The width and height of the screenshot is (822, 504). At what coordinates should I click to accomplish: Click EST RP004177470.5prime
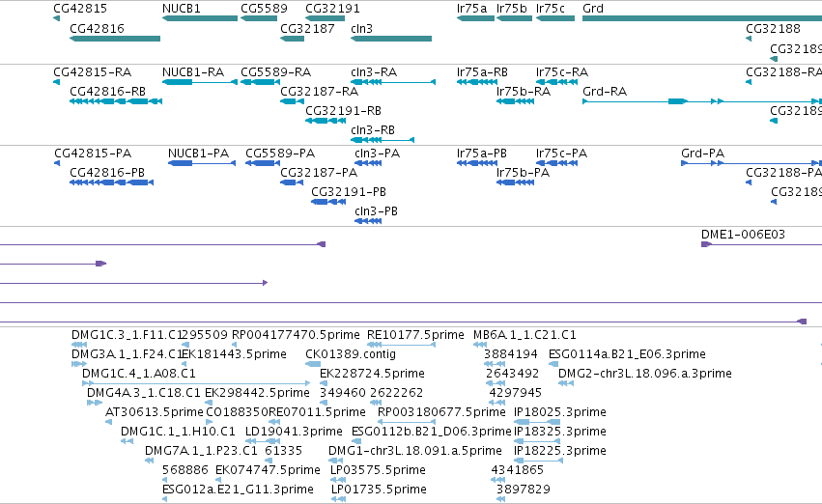pyautogui.click(x=296, y=335)
